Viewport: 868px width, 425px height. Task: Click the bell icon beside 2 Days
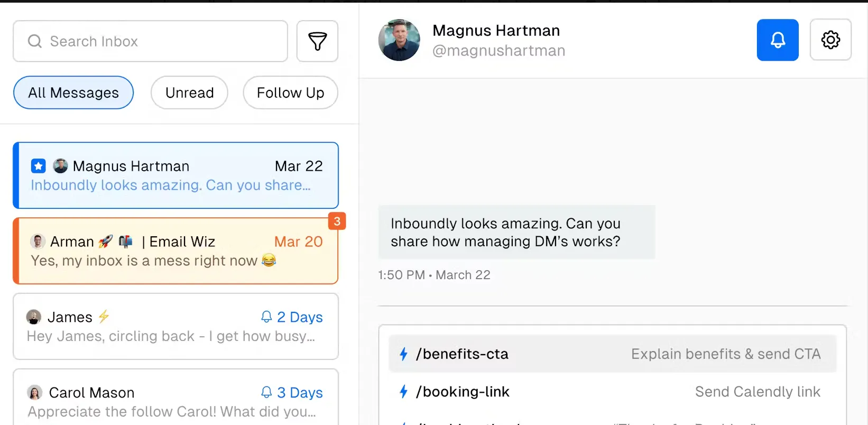pyautogui.click(x=266, y=317)
